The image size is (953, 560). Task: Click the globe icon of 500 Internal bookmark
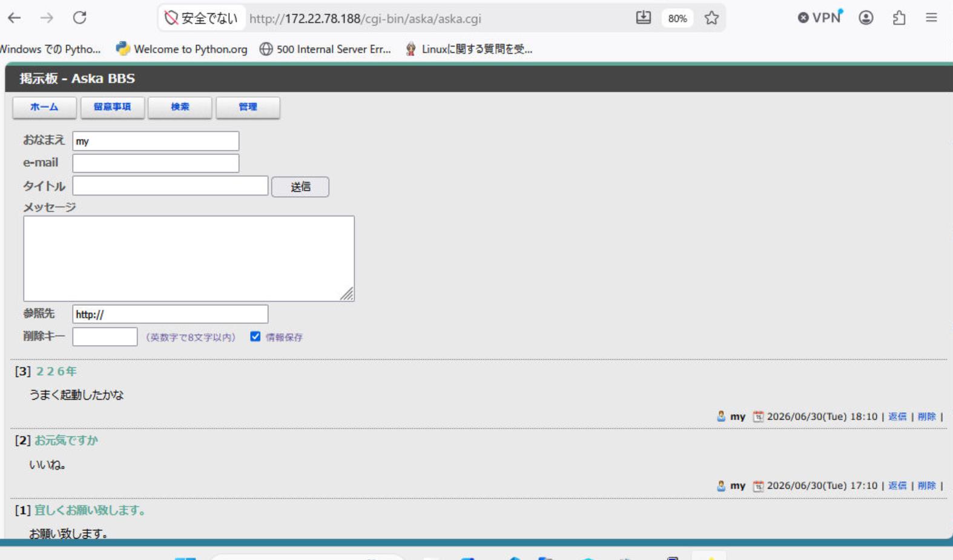(x=266, y=49)
